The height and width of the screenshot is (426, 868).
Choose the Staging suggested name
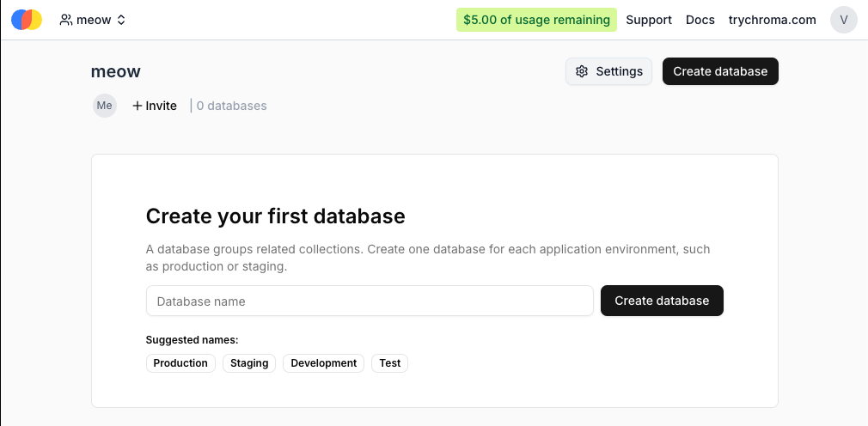249,363
